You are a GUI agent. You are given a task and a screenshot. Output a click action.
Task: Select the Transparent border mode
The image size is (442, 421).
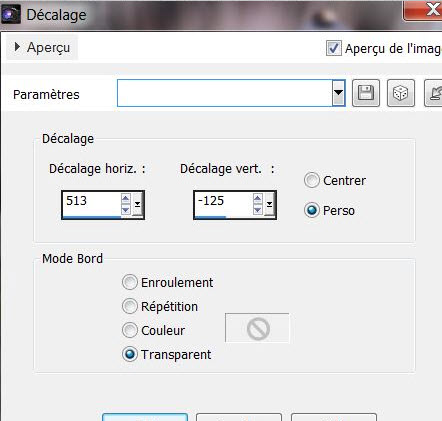[x=129, y=354]
